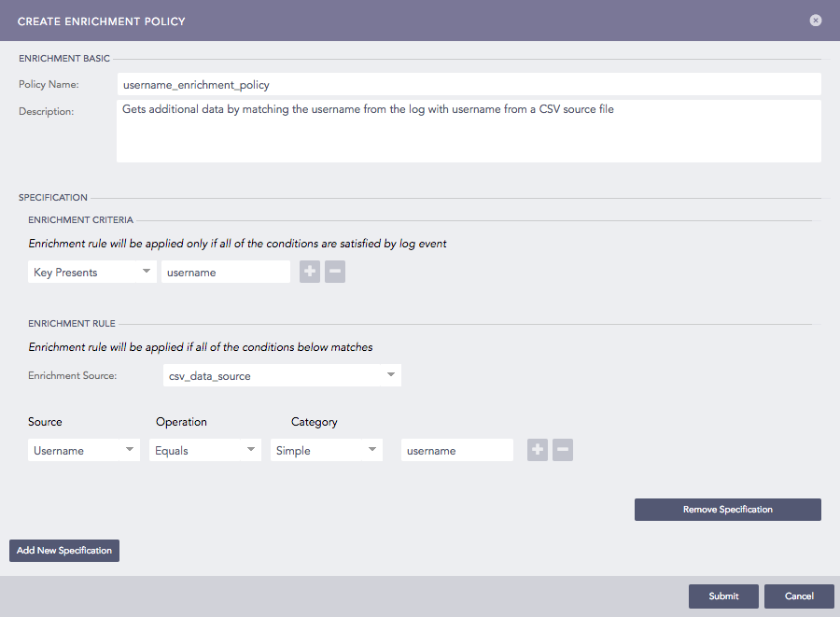Click the chevron on the Key Presents selector
840x617 pixels.
click(x=147, y=272)
